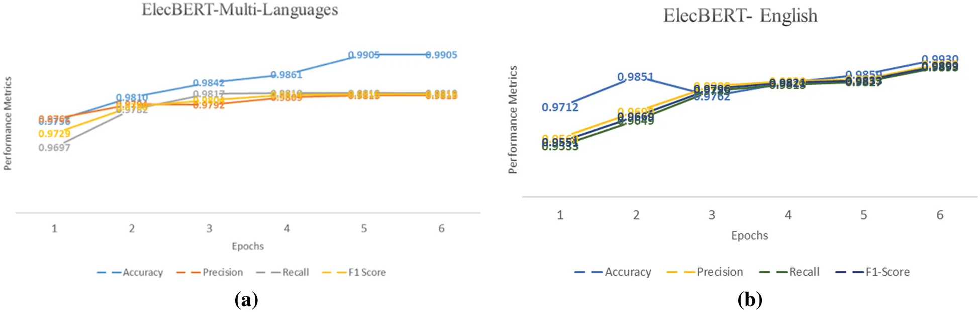Select the Recall legend entry in chart (a)
The width and height of the screenshot is (980, 312).
pyautogui.click(x=282, y=272)
